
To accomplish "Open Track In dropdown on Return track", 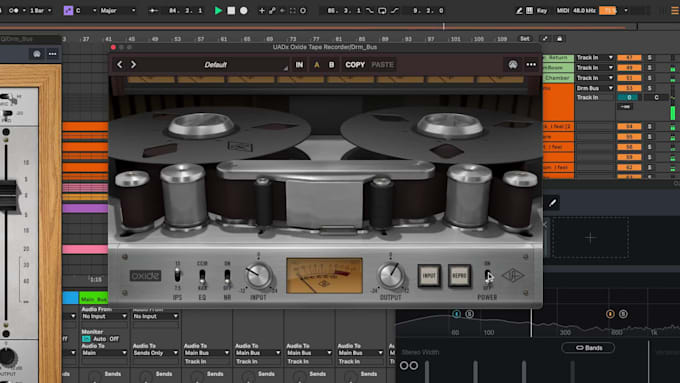I will (594, 57).
